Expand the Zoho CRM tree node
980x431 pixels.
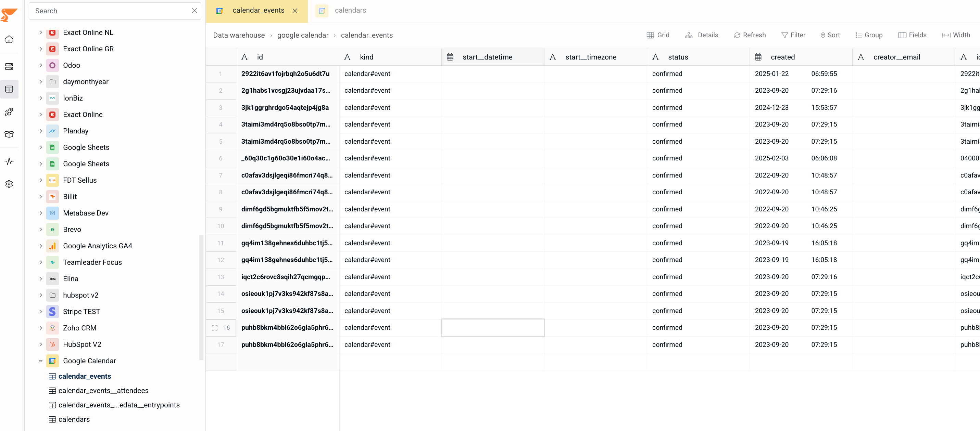(41, 328)
